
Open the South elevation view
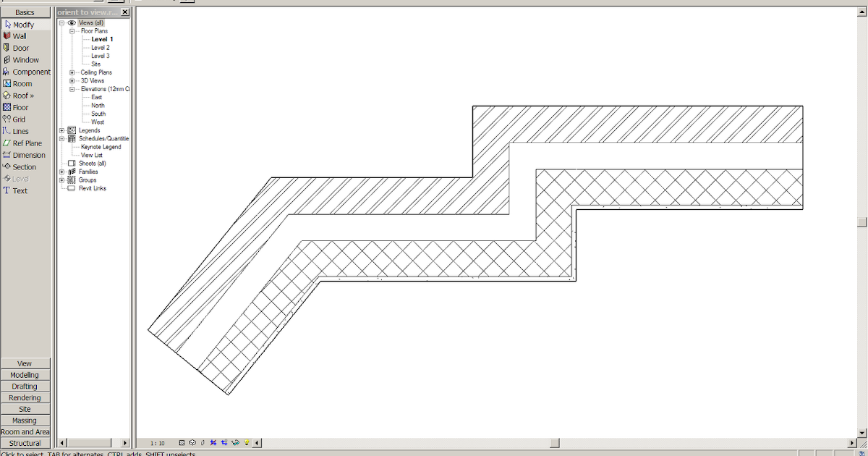97,113
